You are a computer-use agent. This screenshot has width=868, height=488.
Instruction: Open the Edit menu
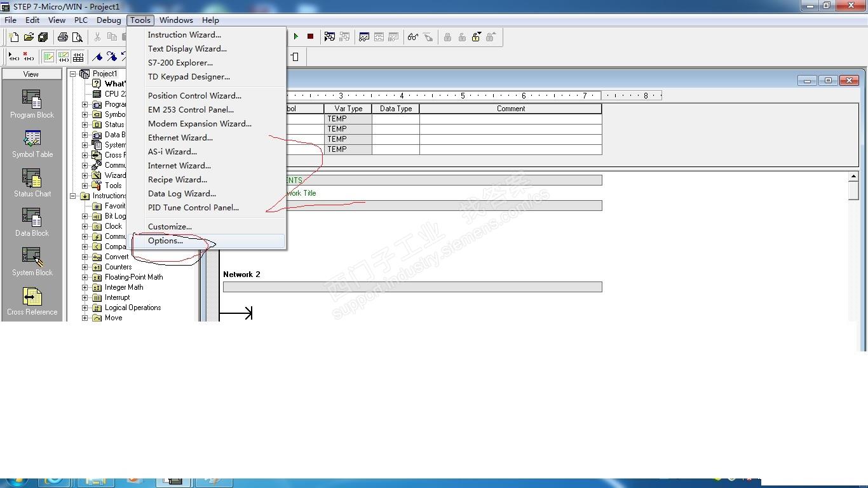[32, 20]
